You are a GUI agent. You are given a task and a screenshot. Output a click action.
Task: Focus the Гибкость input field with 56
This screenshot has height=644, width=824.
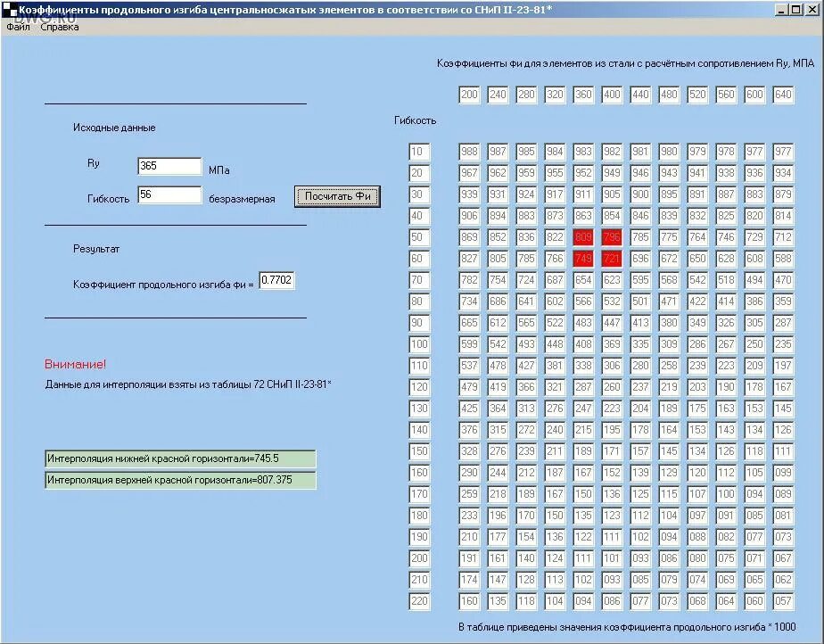point(169,194)
